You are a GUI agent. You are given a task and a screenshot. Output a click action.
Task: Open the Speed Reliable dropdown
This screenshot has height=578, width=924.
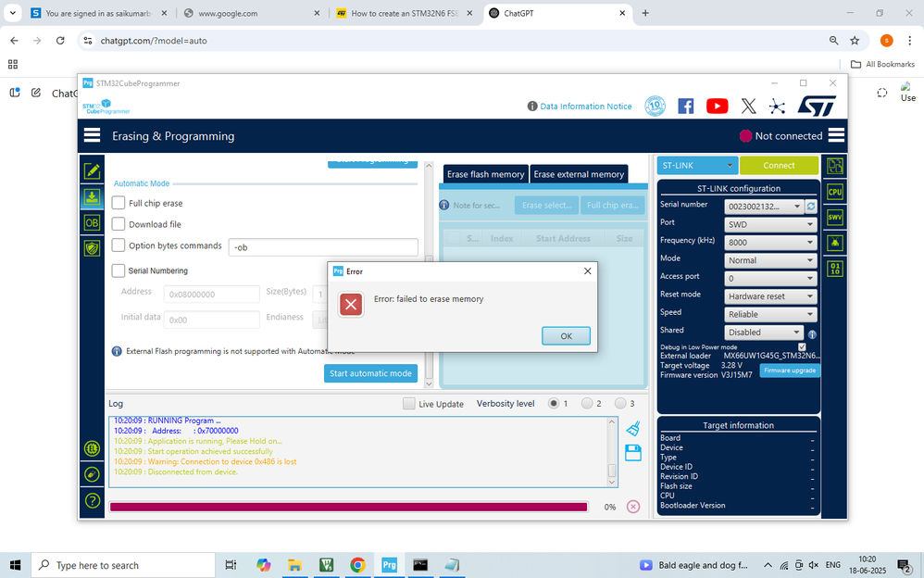point(770,314)
